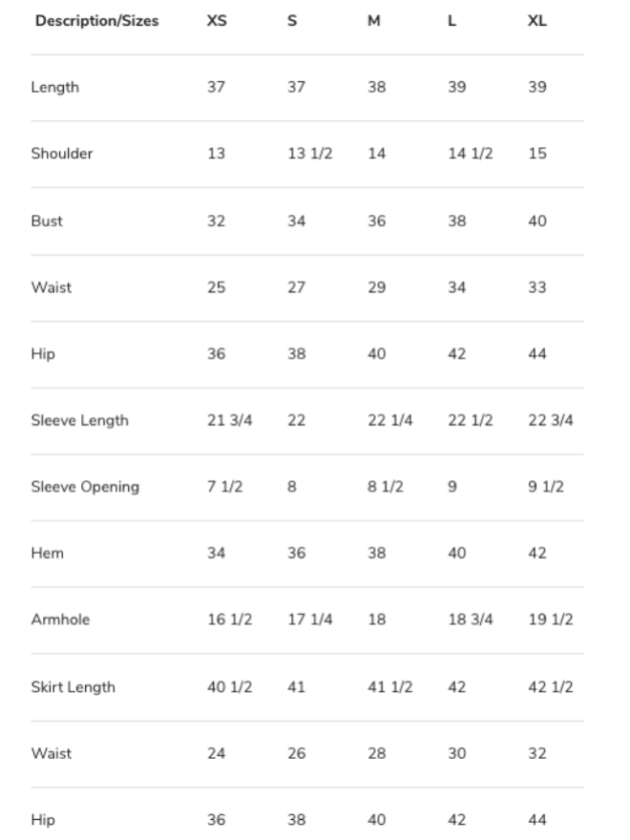Click the 17 1/4 Armhole measurement
Image resolution: width=630 pixels, height=840 pixels.
pos(309,619)
